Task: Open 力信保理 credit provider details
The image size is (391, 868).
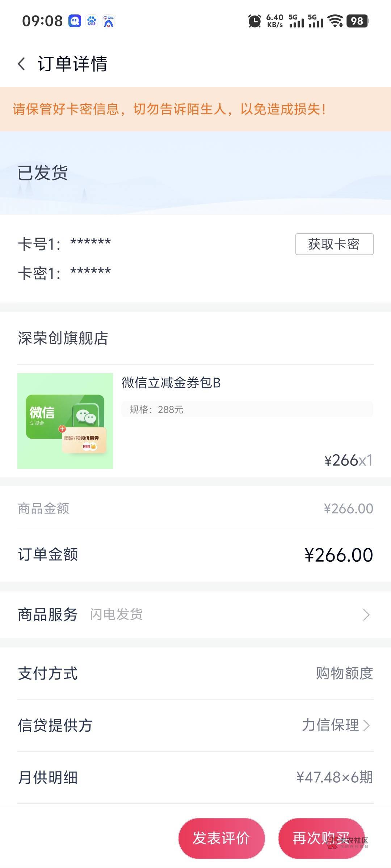Action: [x=336, y=725]
